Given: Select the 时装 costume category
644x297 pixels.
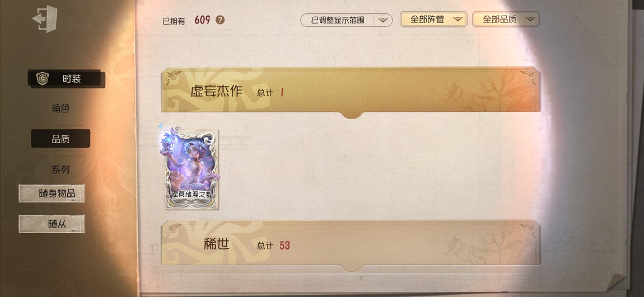Looking at the screenshot, I should coord(66,79).
